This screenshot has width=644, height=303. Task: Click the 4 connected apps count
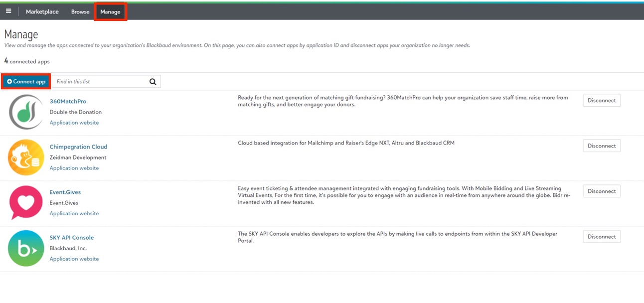click(27, 61)
